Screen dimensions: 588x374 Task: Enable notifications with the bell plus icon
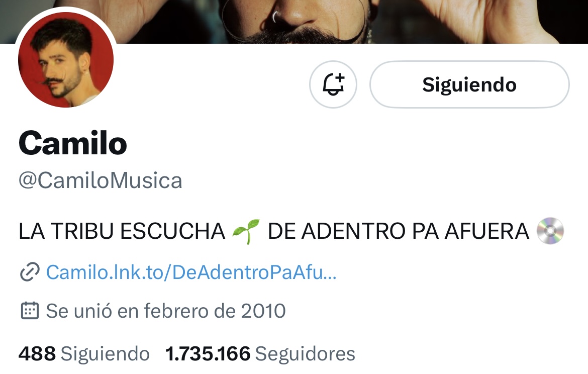(x=333, y=84)
